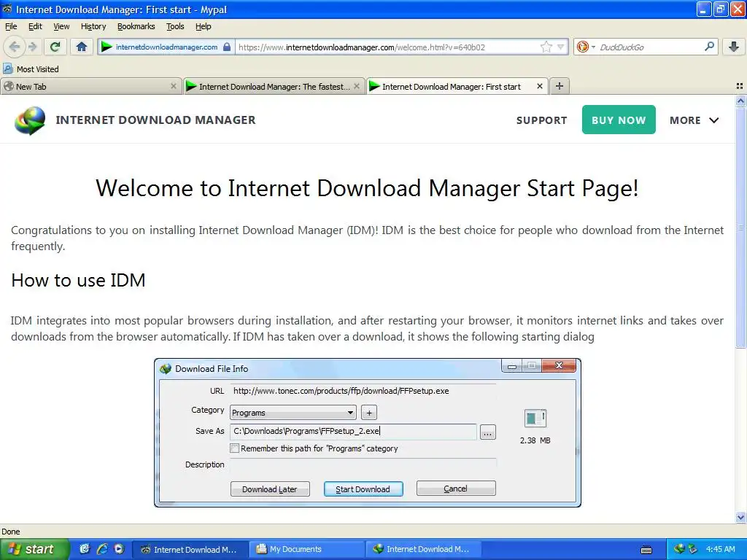Click the 'Done' status bar text
Screen dimensions: 747x560
(x=10, y=532)
